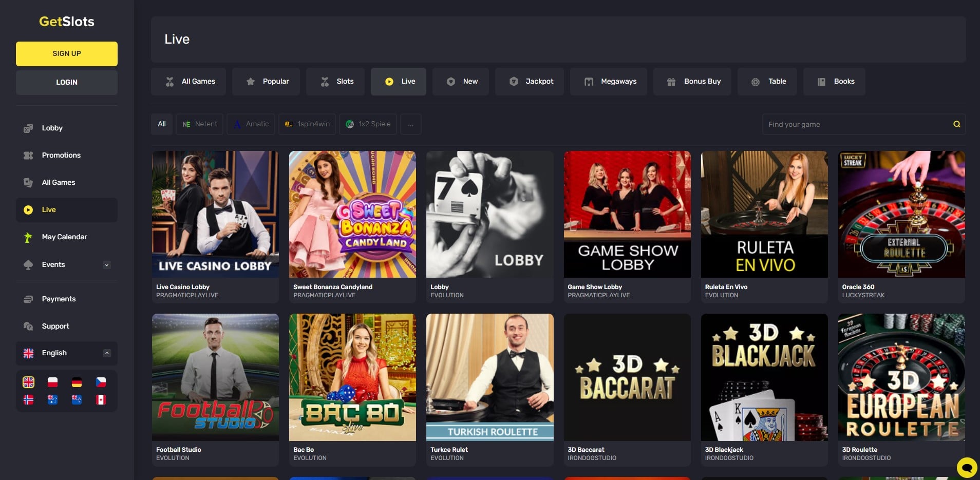Open the New games tab

461,82
